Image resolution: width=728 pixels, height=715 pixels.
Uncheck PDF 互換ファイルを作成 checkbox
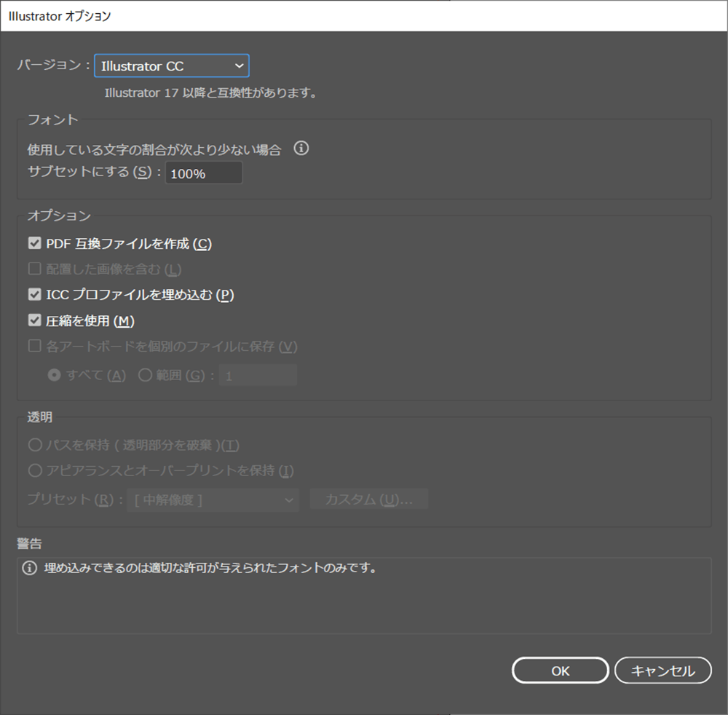point(35,242)
